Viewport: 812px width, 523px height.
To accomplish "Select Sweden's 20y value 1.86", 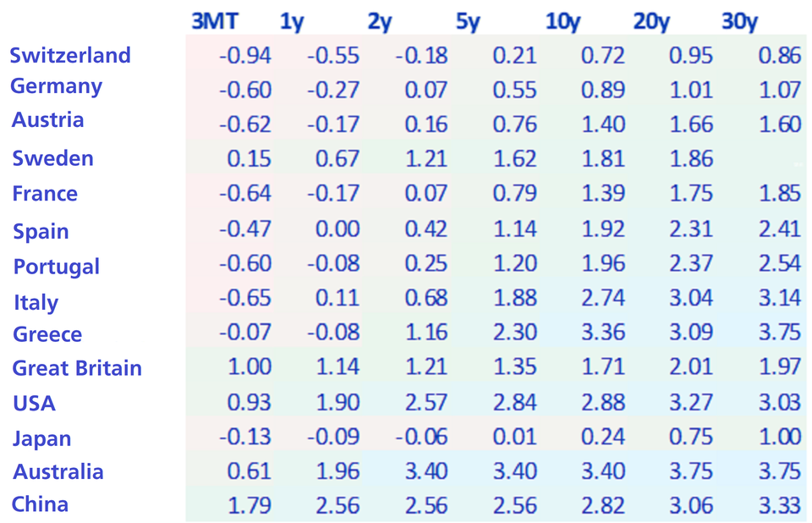I will (x=691, y=158).
